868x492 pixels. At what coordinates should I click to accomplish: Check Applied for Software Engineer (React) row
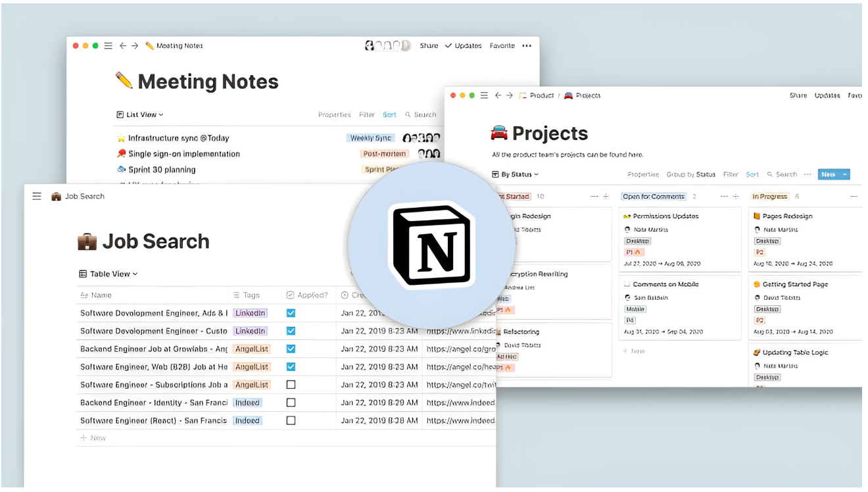click(291, 420)
